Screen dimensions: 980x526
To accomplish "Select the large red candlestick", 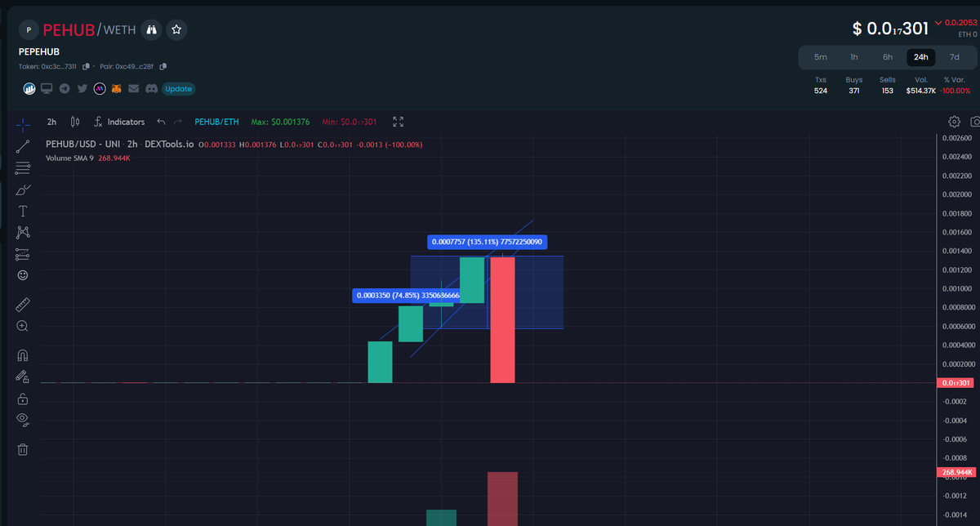I will [x=502, y=320].
